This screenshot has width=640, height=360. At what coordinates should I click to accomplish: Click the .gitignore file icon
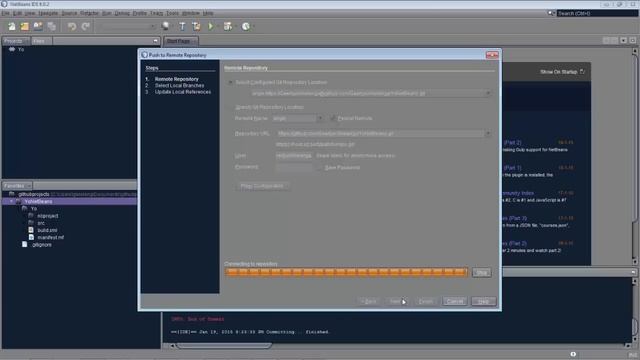[24, 244]
